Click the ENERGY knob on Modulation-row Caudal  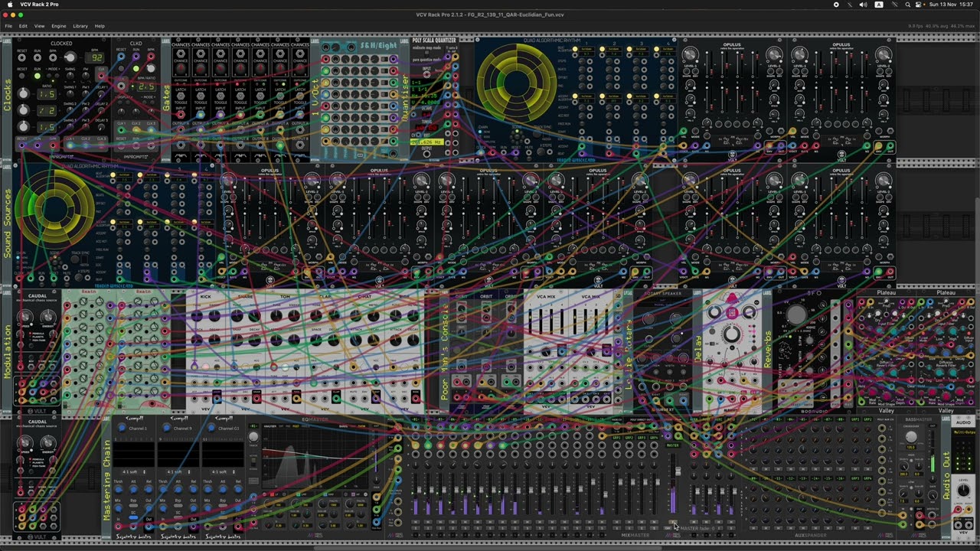click(x=48, y=316)
